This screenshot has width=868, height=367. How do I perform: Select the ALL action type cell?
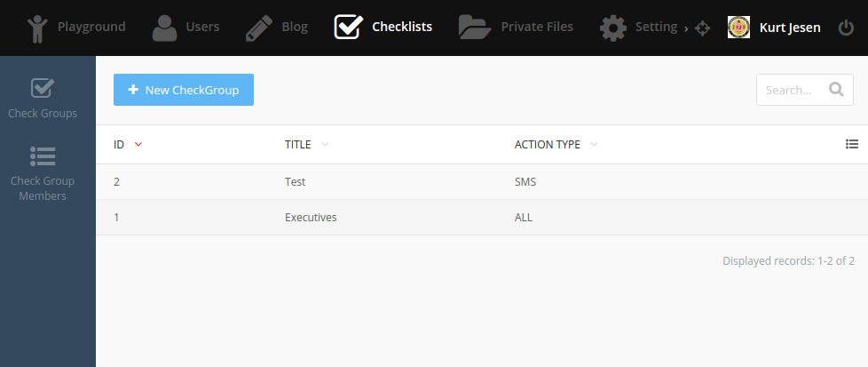tap(523, 218)
